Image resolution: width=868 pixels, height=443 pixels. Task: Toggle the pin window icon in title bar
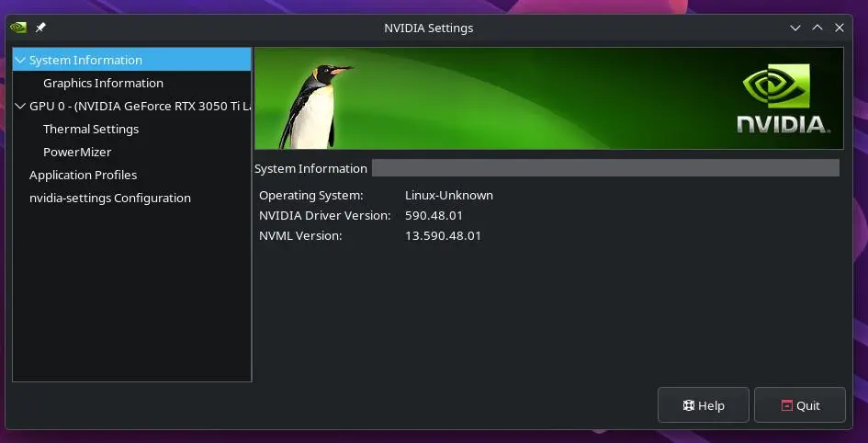click(x=40, y=28)
